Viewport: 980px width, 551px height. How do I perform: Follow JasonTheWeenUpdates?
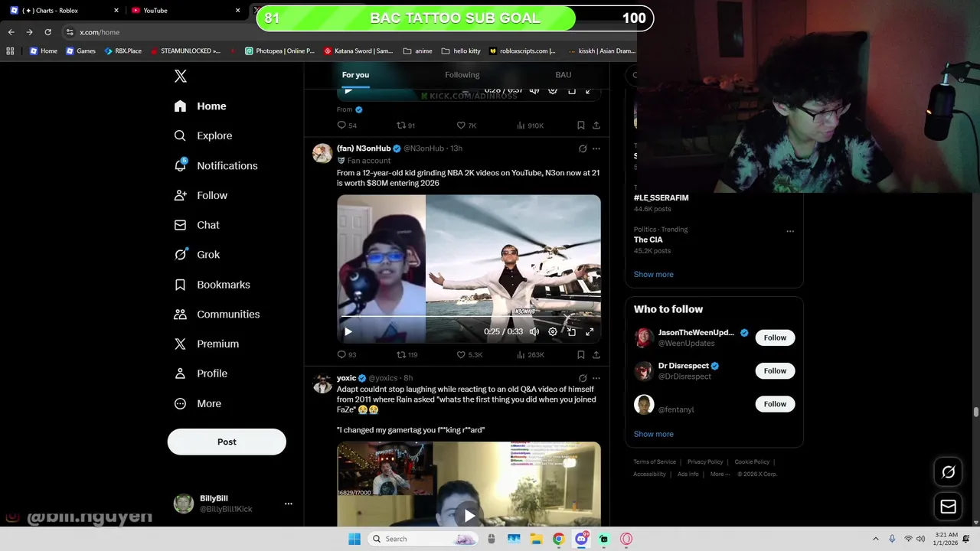[x=775, y=337]
